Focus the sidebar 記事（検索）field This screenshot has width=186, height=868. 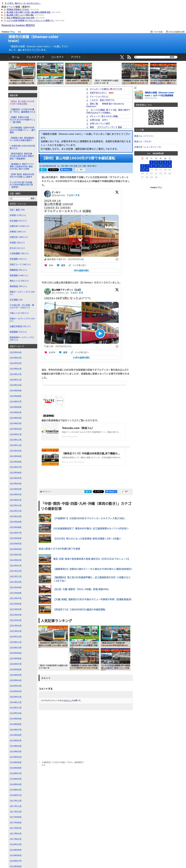click(x=19, y=198)
